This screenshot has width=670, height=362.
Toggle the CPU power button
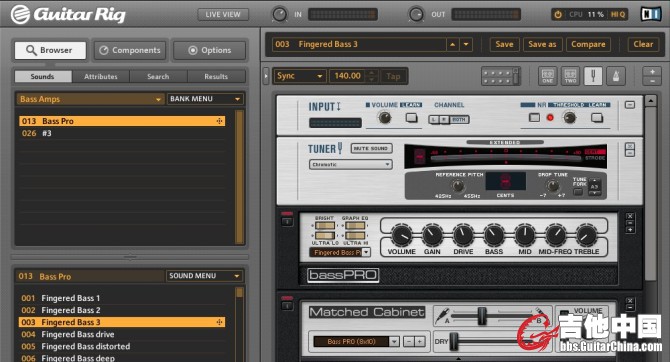(x=558, y=15)
